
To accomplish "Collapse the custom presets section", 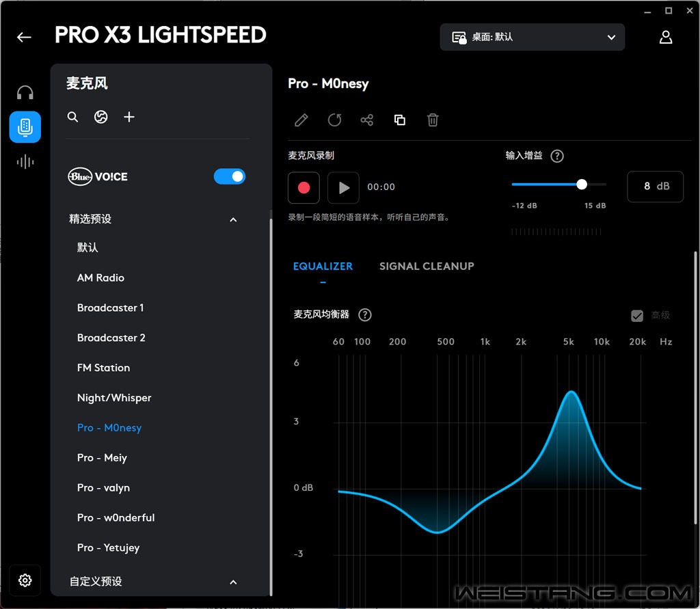I will pos(233,582).
